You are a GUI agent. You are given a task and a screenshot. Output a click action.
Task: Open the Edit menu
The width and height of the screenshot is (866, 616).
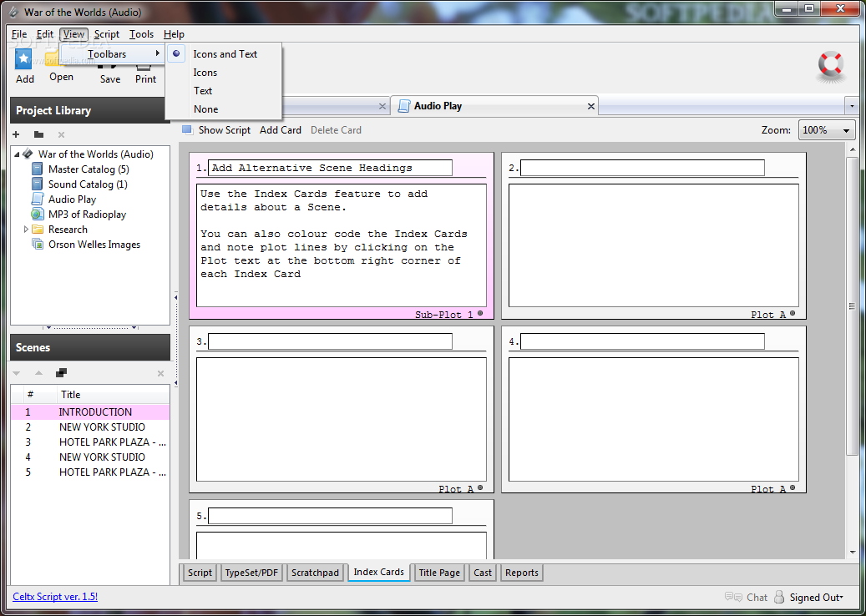45,34
